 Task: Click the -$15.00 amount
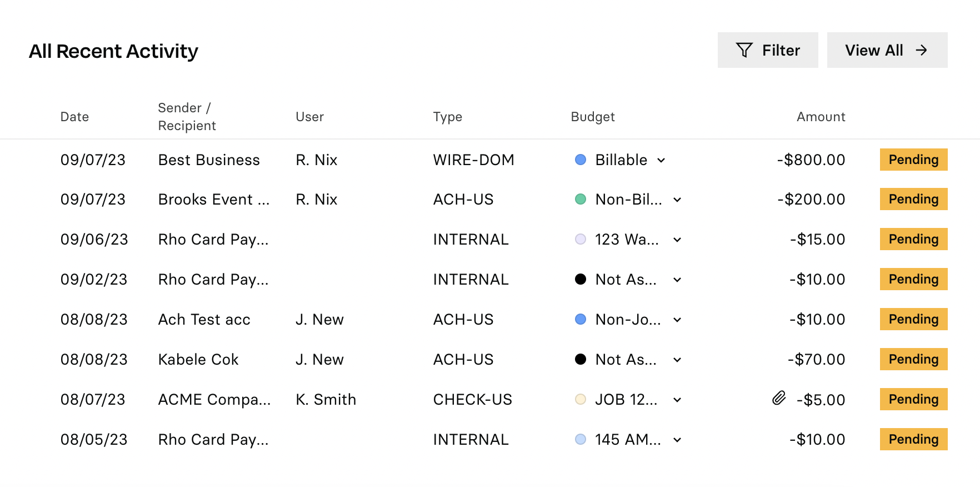tap(817, 240)
